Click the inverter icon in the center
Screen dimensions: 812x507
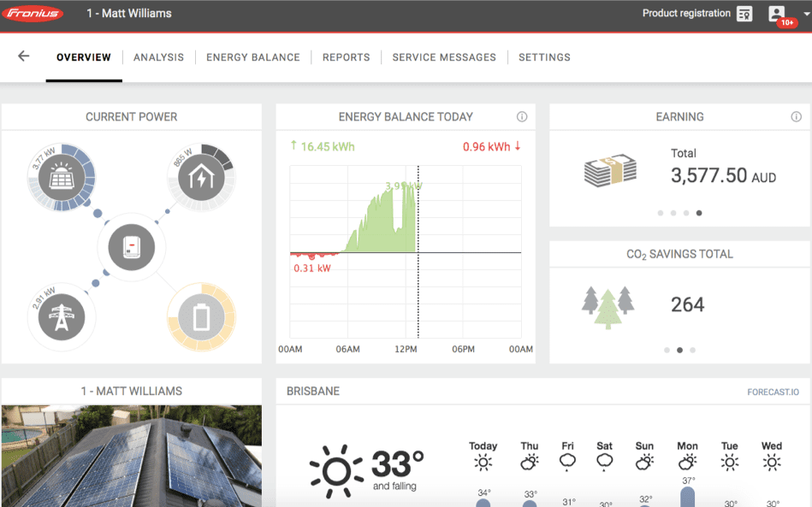click(x=131, y=248)
